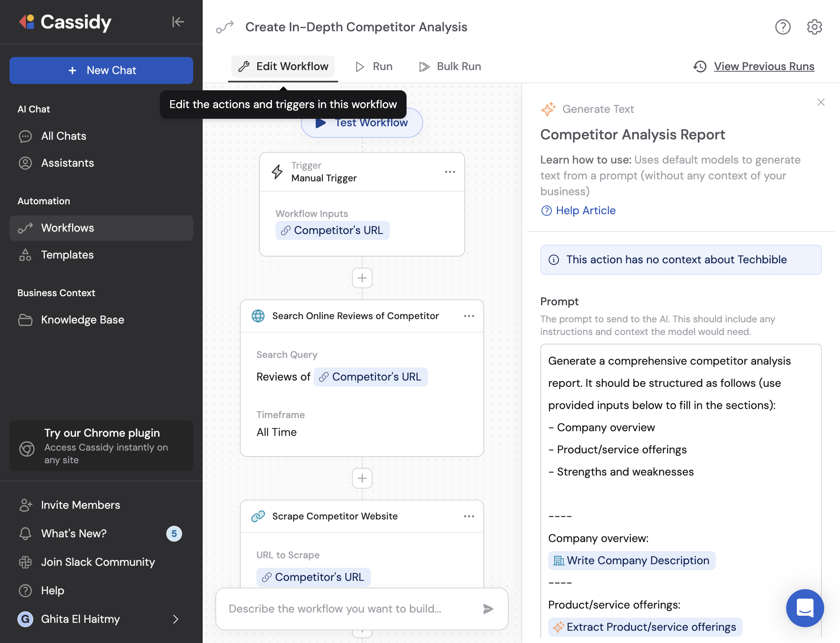Click the workflow icon beside the title

[x=225, y=27]
